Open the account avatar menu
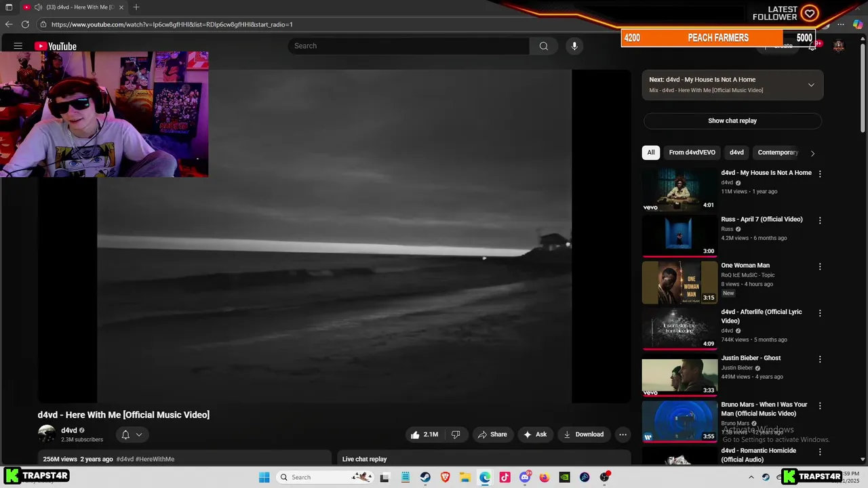 (x=839, y=46)
